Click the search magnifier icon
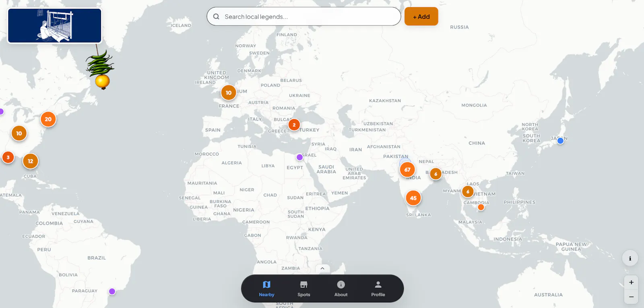 [x=216, y=17]
